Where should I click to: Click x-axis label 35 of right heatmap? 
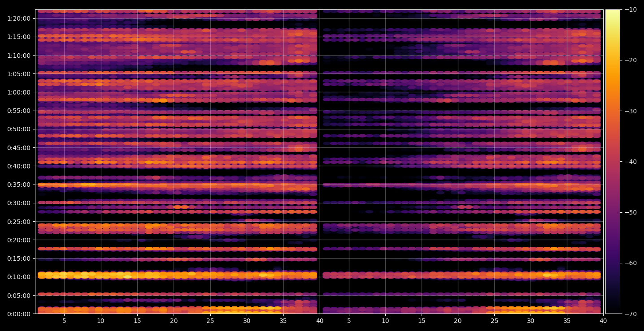point(567,321)
